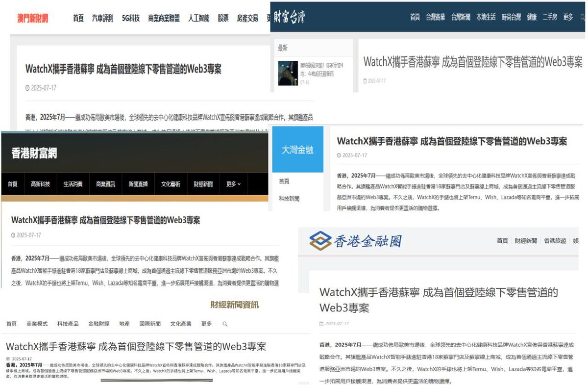
Task: Click the 最新 sidebar heading on 財富台灣
Action: tap(283, 48)
